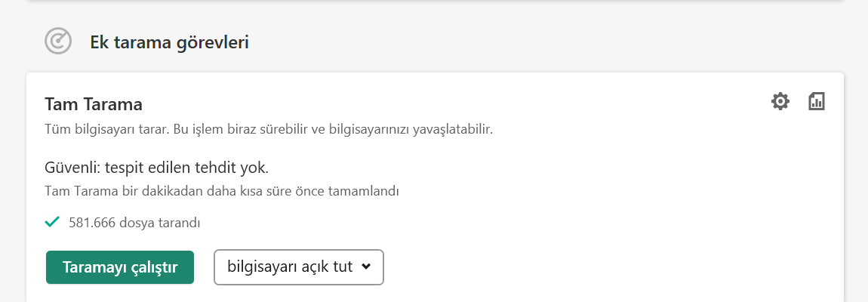Click the radar icon beside Ek tarama görevleri
The width and height of the screenshot is (868, 302).
58,42
